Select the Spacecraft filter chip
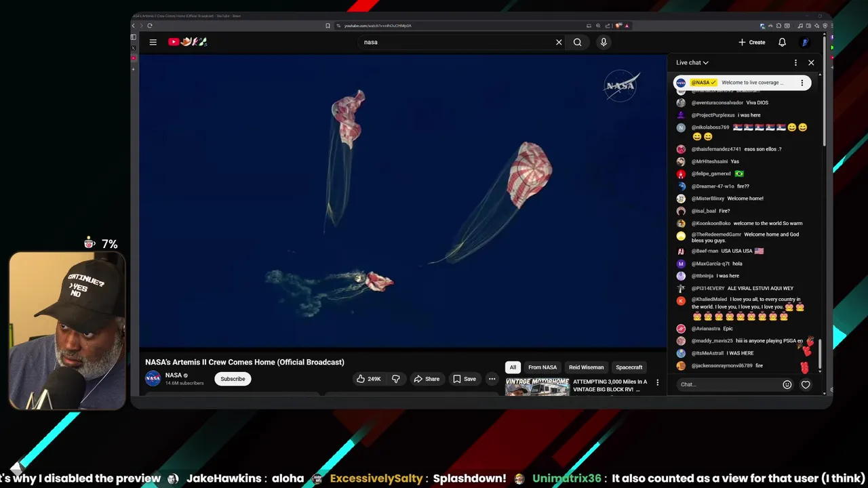The width and height of the screenshot is (868, 488). 629,367
